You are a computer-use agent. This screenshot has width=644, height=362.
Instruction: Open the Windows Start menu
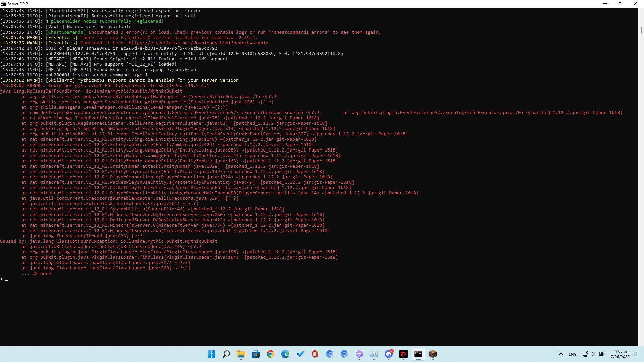(x=211, y=354)
